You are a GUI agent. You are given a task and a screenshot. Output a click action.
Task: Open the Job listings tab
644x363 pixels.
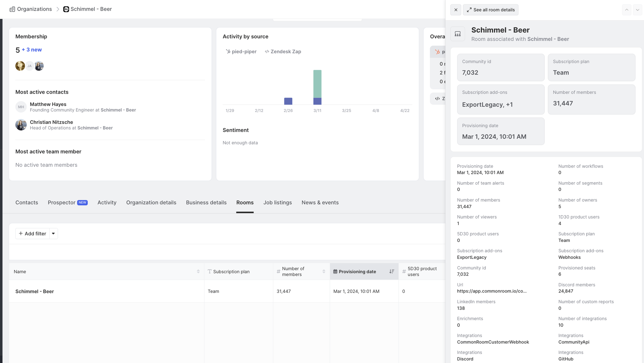pos(278,203)
